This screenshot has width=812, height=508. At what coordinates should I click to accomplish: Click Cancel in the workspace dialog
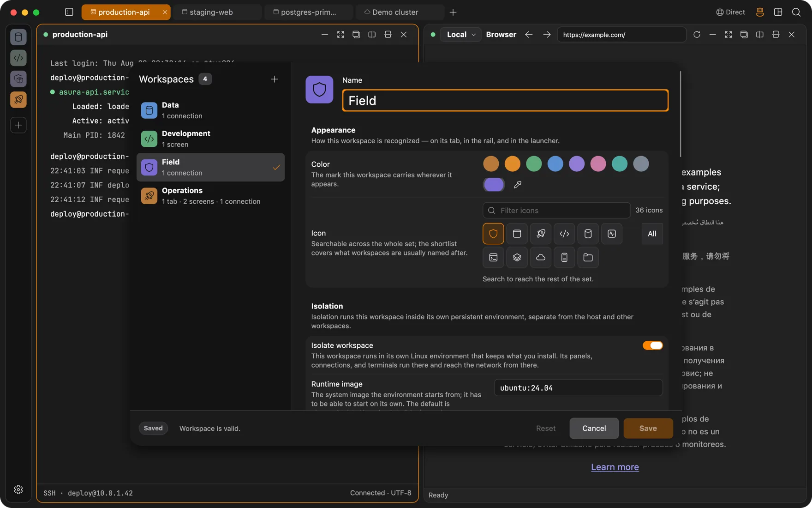click(x=594, y=428)
